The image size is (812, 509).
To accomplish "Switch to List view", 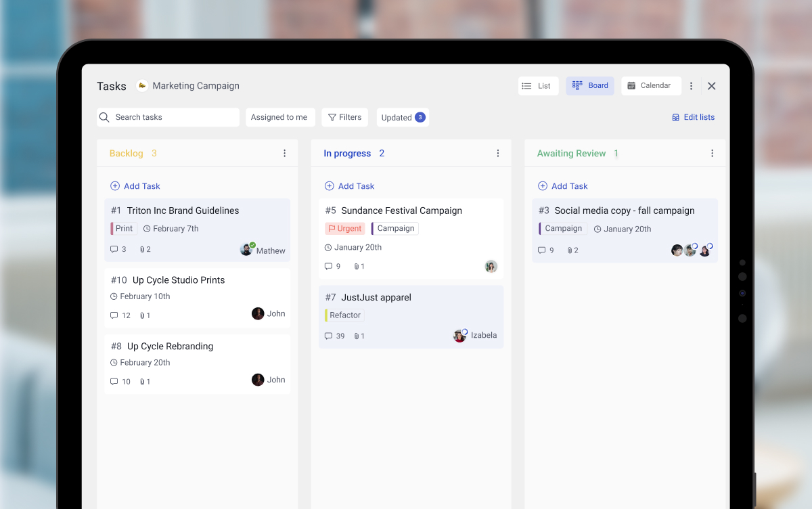I will point(538,85).
